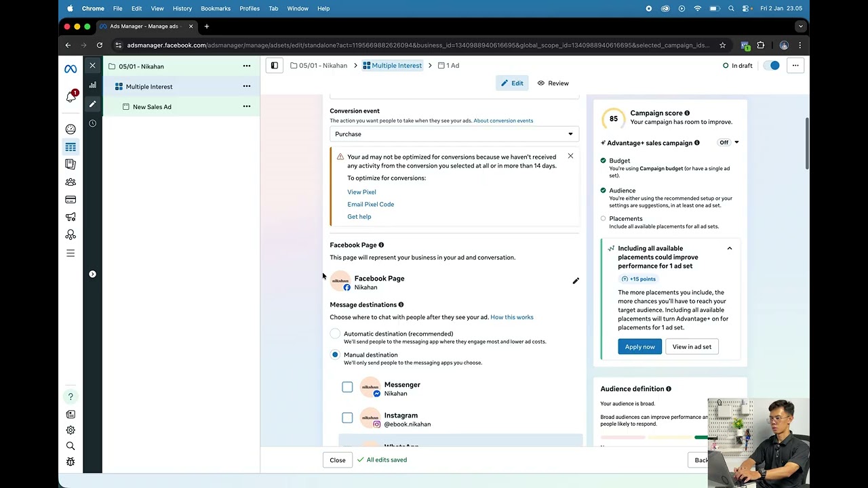Open the notifications bell

pyautogui.click(x=71, y=97)
